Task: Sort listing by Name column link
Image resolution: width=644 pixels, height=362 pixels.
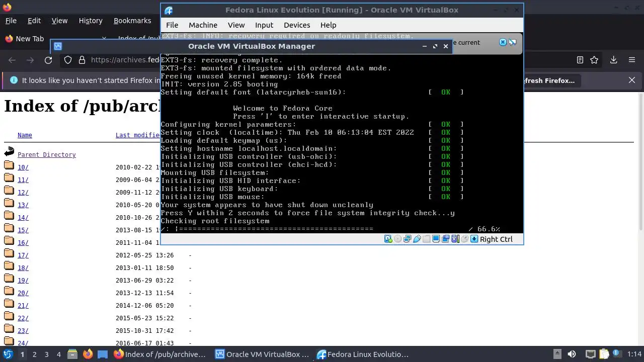Action: coord(25,135)
